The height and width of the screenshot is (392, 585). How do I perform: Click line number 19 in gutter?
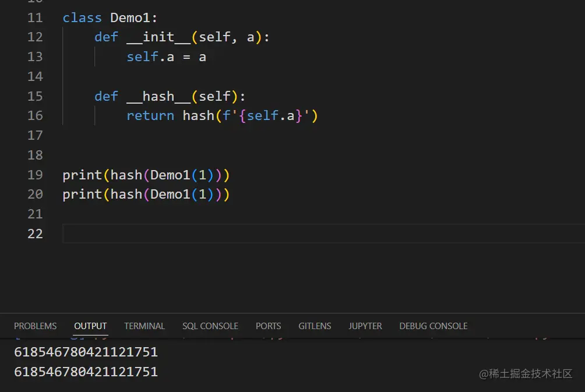point(35,175)
